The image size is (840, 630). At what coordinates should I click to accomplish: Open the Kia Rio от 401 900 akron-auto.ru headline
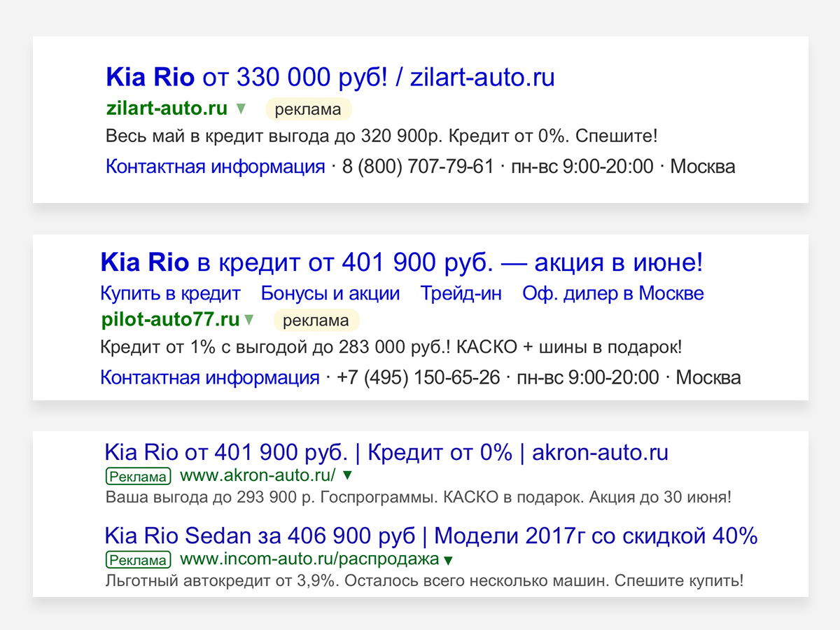pos(386,453)
